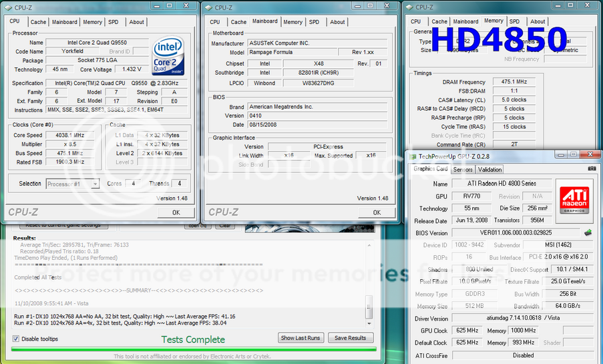Open the Sensors tab in GPU-Z
Image resolution: width=603 pixels, height=364 pixels.
click(463, 169)
